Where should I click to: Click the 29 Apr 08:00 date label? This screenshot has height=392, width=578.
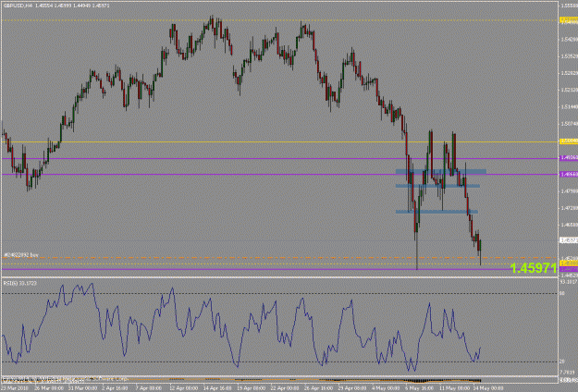(352, 388)
